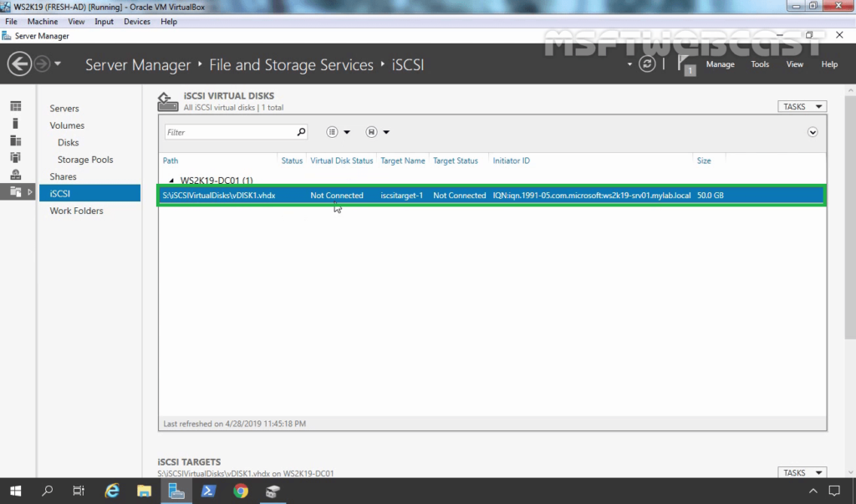Sort by the Virtual Disk Status column

(341, 160)
